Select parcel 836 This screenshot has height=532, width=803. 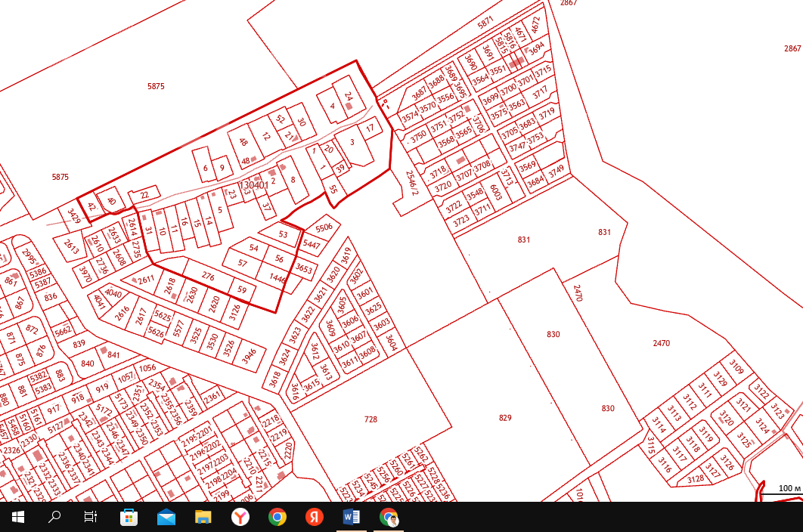click(51, 297)
